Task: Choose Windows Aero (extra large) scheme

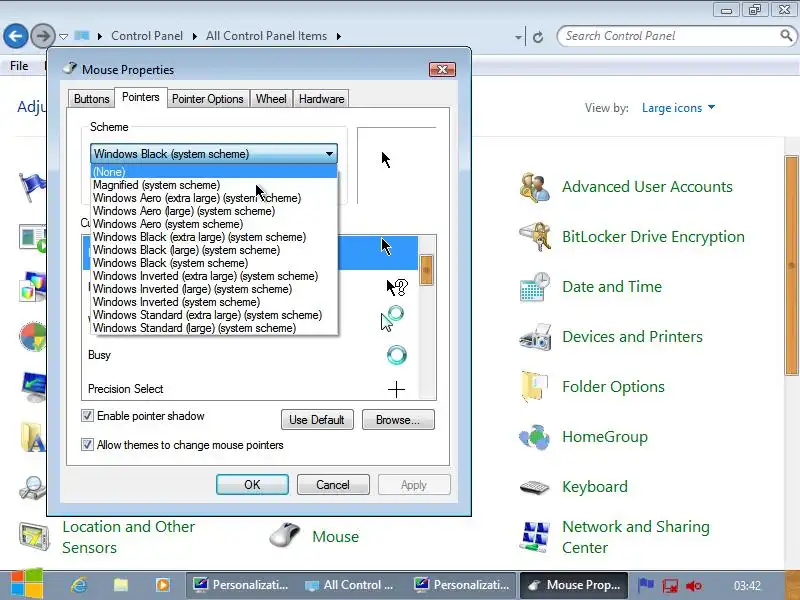Action: click(214, 198)
